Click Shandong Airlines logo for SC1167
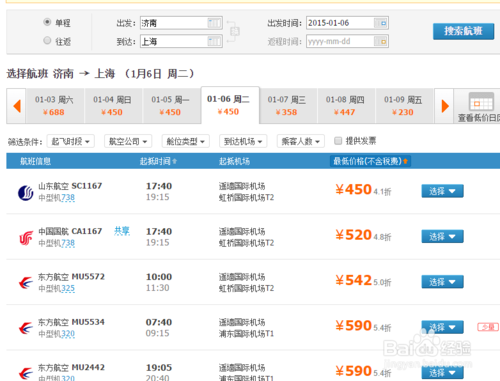This screenshot has height=381, width=500. pyautogui.click(x=26, y=193)
